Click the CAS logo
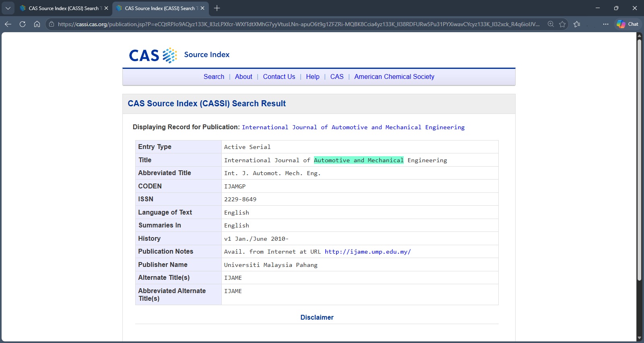Image resolution: width=644 pixels, height=343 pixels. pyautogui.click(x=153, y=55)
